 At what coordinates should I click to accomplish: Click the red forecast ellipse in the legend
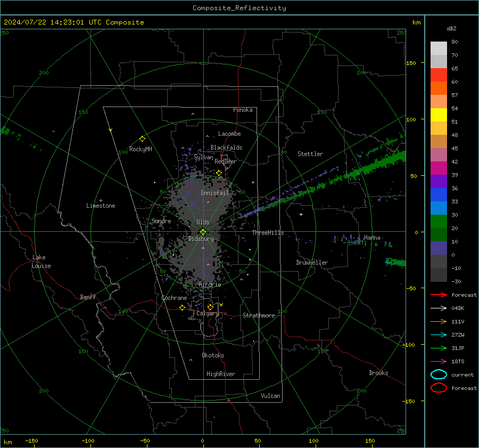coord(439,388)
